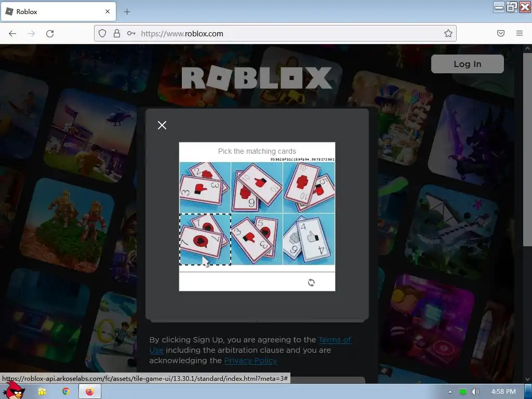Open a new browser tab
532x399 pixels.
127,11
